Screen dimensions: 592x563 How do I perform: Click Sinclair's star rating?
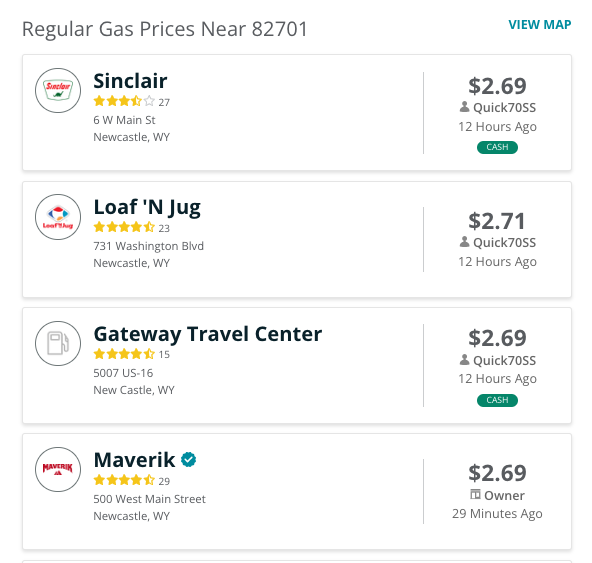pyautogui.click(x=124, y=101)
